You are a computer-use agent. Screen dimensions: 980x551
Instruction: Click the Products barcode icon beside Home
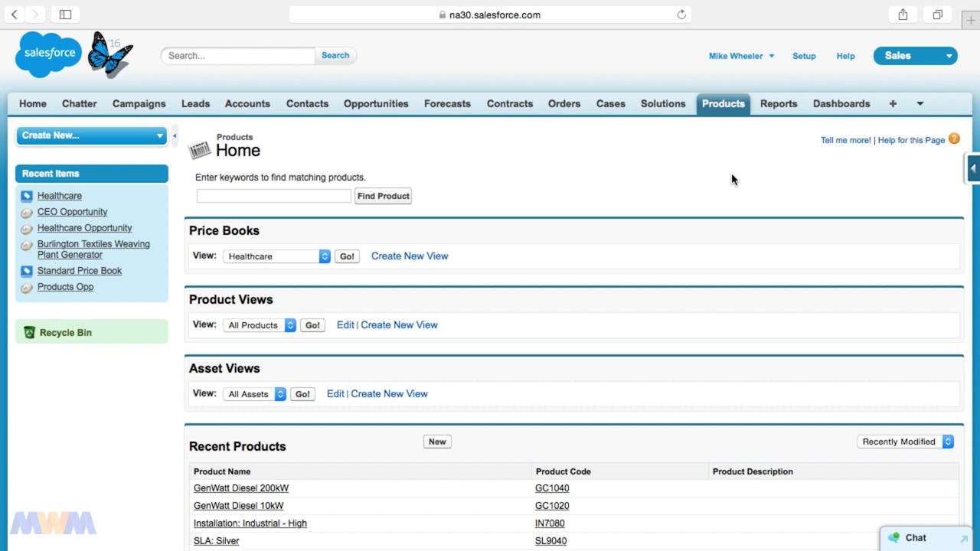200,149
